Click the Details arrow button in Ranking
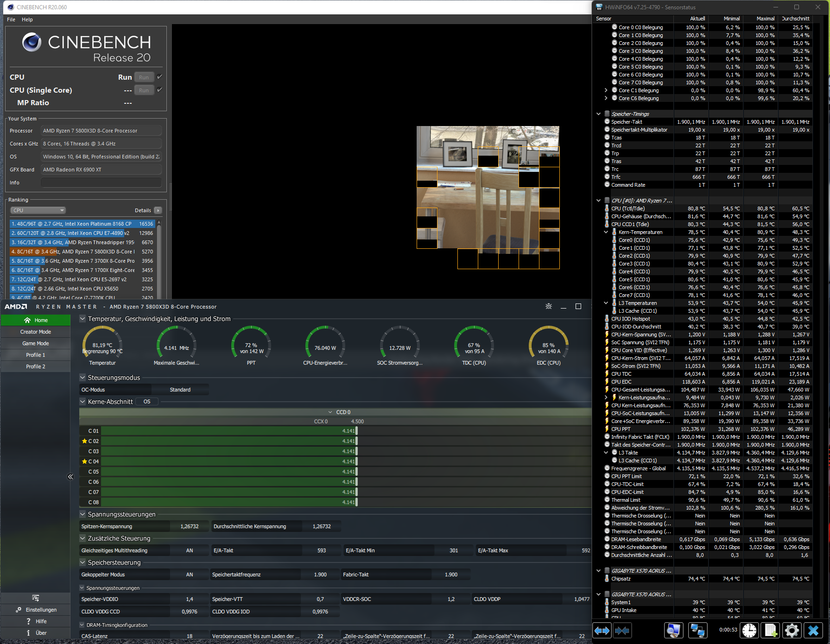 (x=158, y=210)
